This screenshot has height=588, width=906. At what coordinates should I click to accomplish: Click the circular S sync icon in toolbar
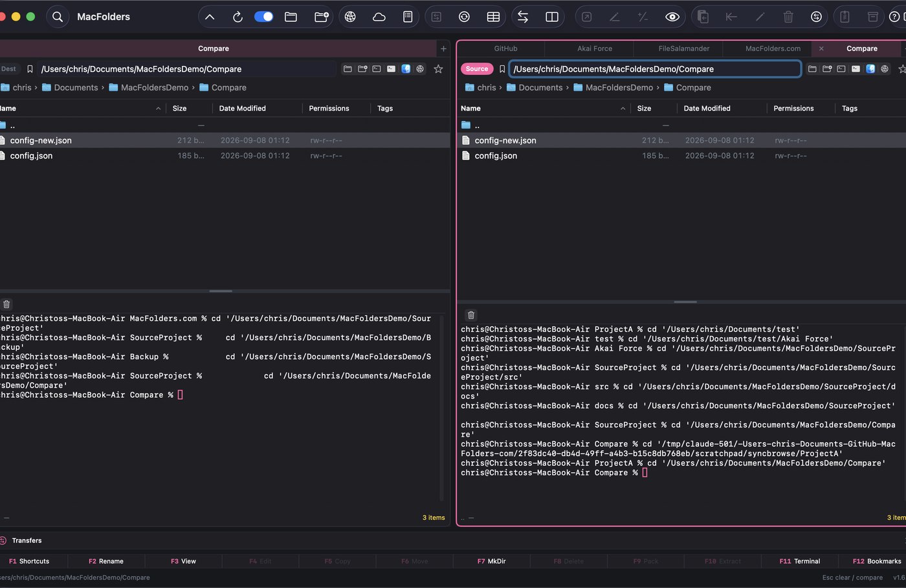click(x=816, y=17)
